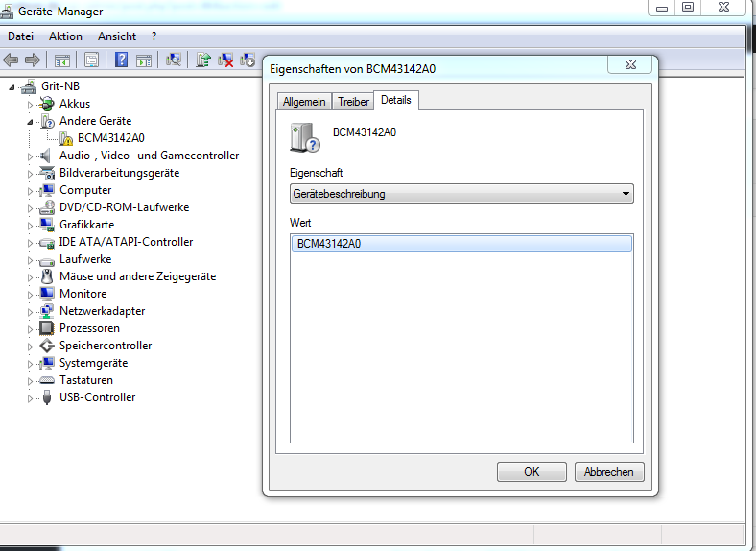
Task: Click the BCM43142A0 warning device icon in tree
Action: (66, 138)
